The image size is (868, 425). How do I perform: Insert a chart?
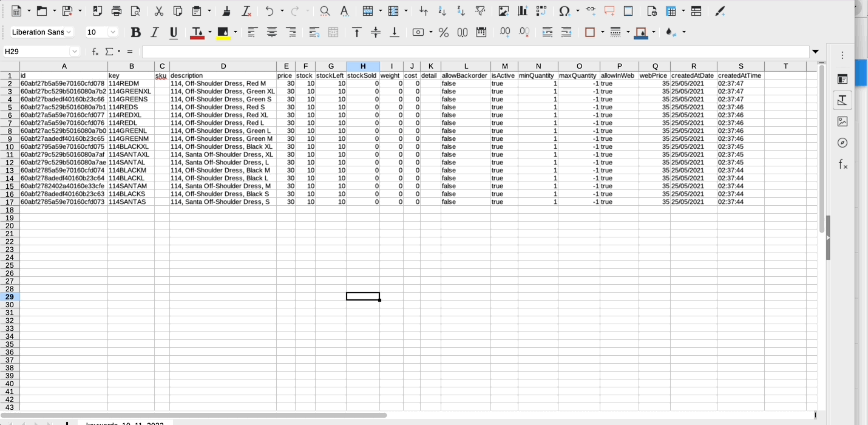pos(523,11)
